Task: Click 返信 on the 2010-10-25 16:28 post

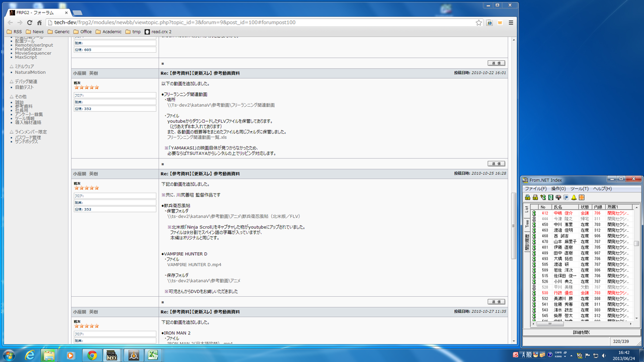Action: pos(496,302)
